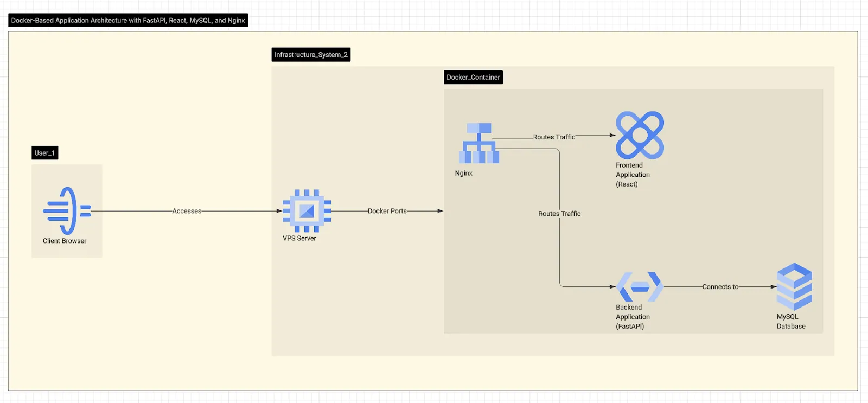
Task: Select the VPS Server chip icon
Action: pos(307,211)
